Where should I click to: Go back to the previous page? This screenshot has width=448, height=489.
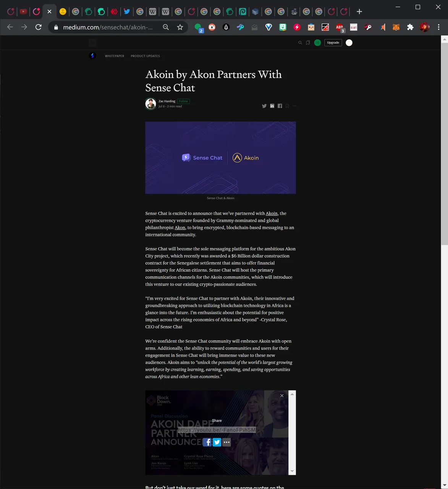coord(10,27)
